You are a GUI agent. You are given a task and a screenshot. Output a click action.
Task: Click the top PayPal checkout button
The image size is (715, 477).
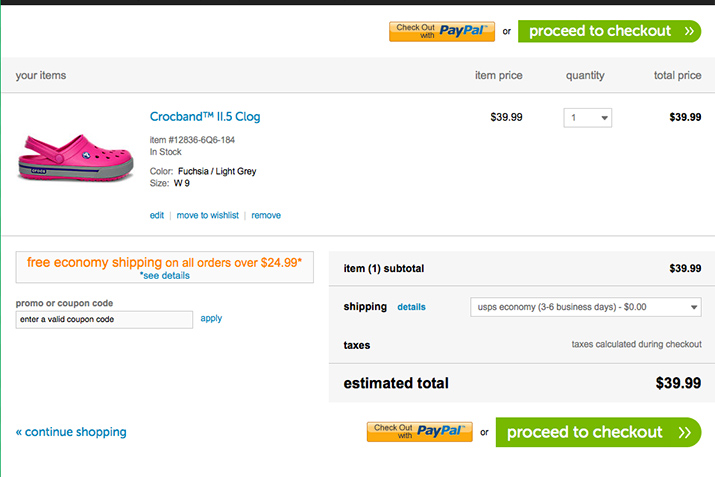(442, 31)
